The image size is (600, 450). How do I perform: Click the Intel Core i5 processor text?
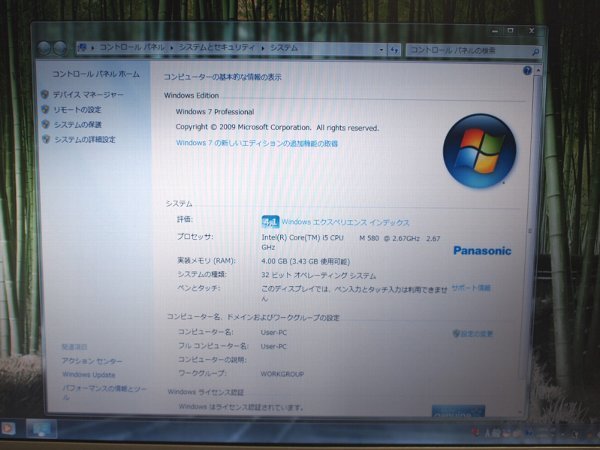tap(351, 242)
